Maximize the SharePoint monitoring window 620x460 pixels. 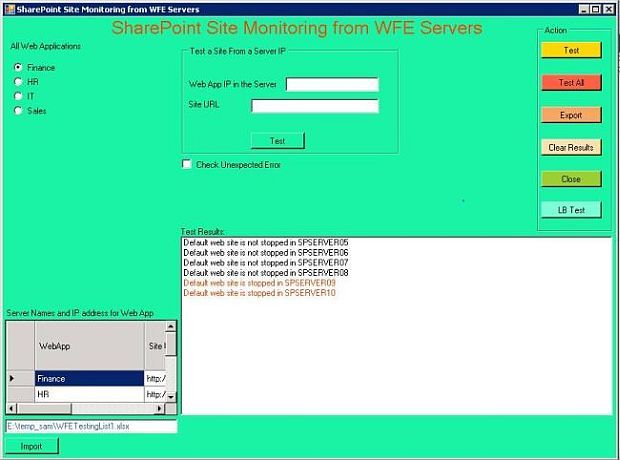point(595,9)
